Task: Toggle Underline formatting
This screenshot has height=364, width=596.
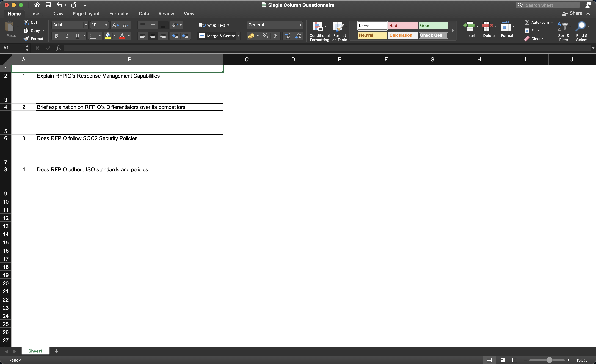Action: coord(77,36)
